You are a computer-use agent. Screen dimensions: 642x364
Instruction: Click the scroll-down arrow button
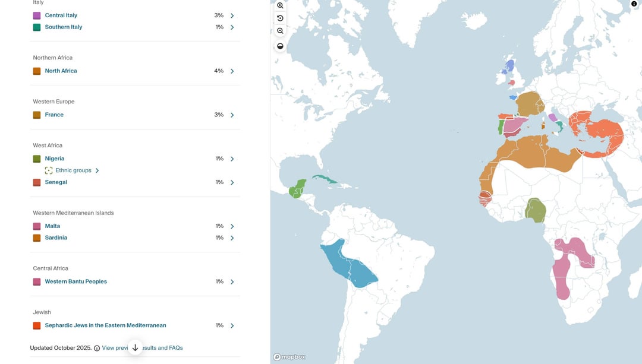coord(135,347)
